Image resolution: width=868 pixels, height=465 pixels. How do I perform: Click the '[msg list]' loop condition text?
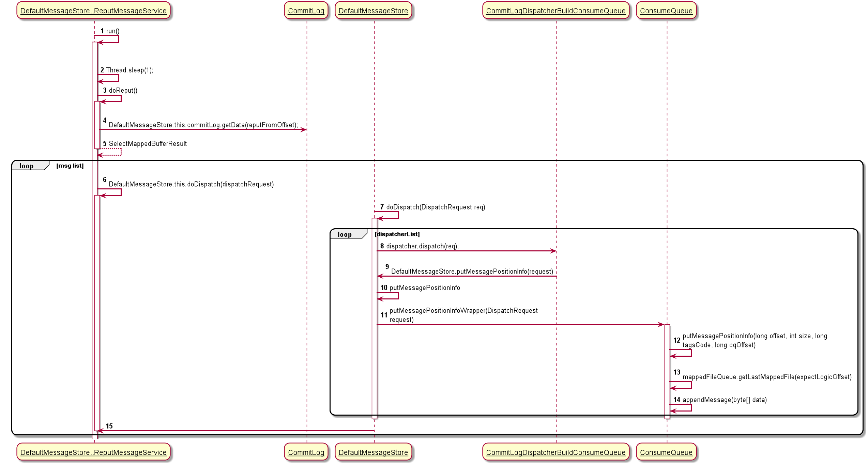pyautogui.click(x=70, y=166)
